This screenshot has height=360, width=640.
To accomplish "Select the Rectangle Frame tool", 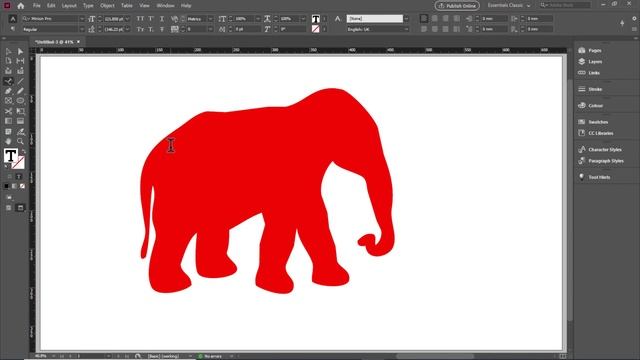I will pos(8,100).
